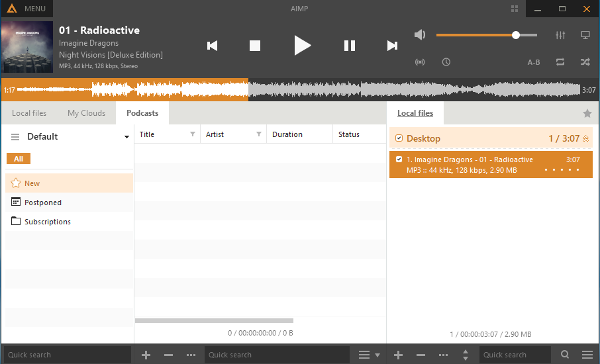Rate the track using the dots
Image resolution: width=600 pixels, height=364 pixels.
coord(562,170)
